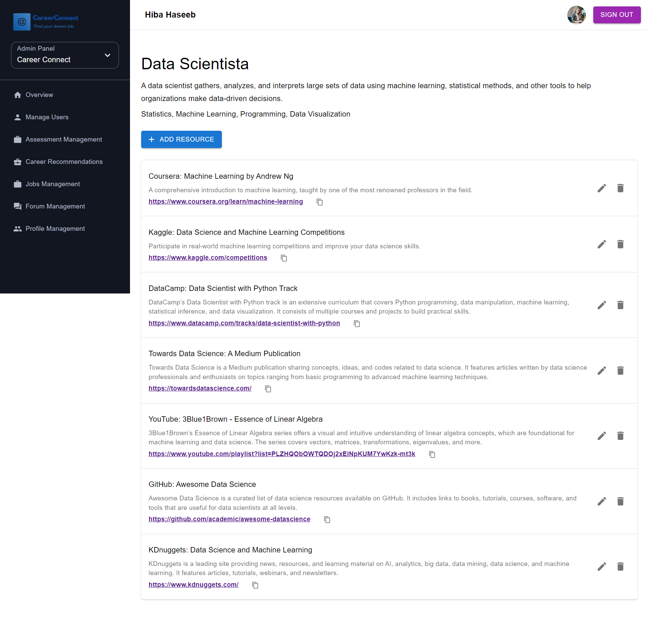The image size is (648, 644).
Task: Open the github.com awesome-datascience link
Action: pyautogui.click(x=229, y=519)
